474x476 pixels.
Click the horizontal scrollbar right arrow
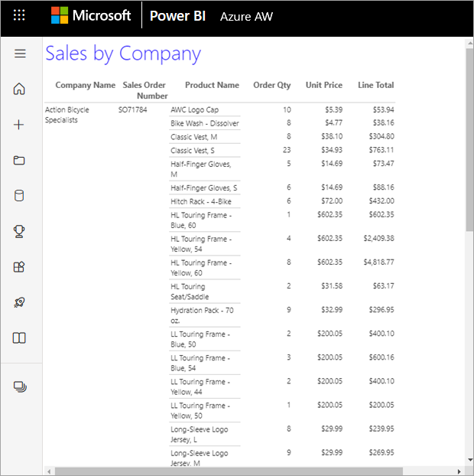click(459, 471)
